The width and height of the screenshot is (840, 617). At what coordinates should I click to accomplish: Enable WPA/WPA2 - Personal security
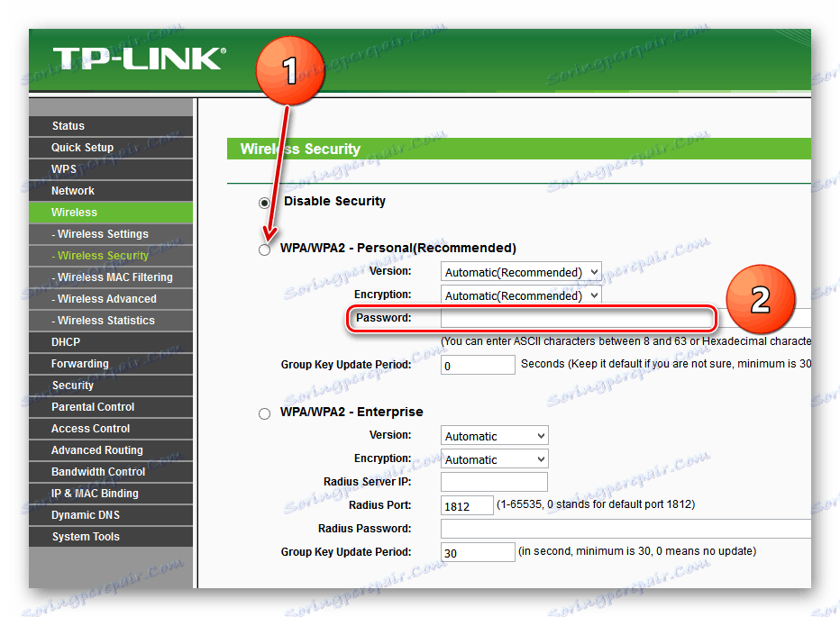[x=264, y=249]
